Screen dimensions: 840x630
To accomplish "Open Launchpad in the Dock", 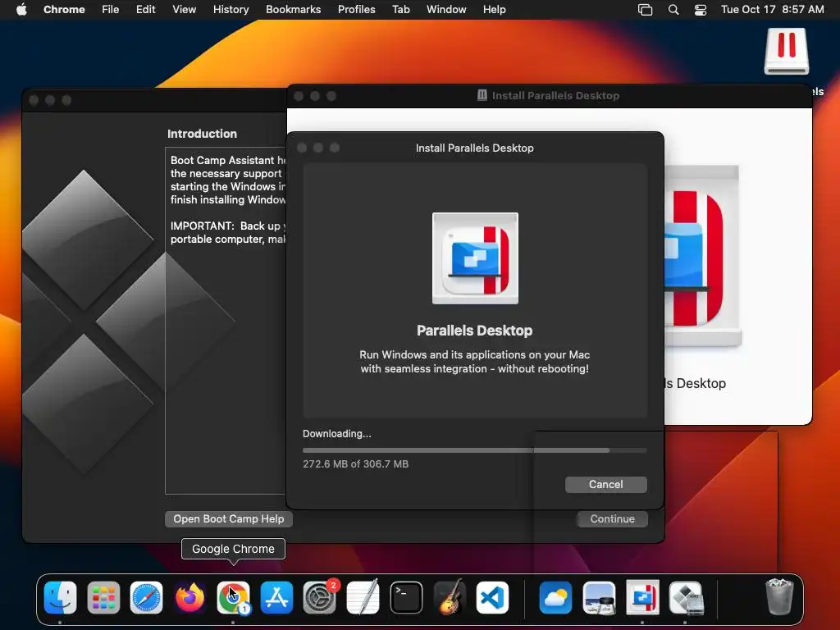I will pos(103,597).
